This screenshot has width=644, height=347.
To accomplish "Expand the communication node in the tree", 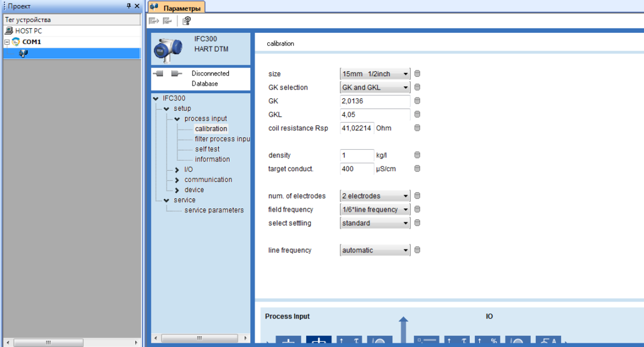I will coord(177,180).
